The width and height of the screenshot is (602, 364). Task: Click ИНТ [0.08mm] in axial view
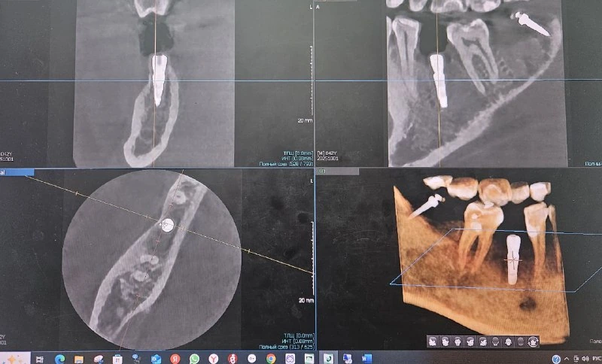[x=298, y=341]
